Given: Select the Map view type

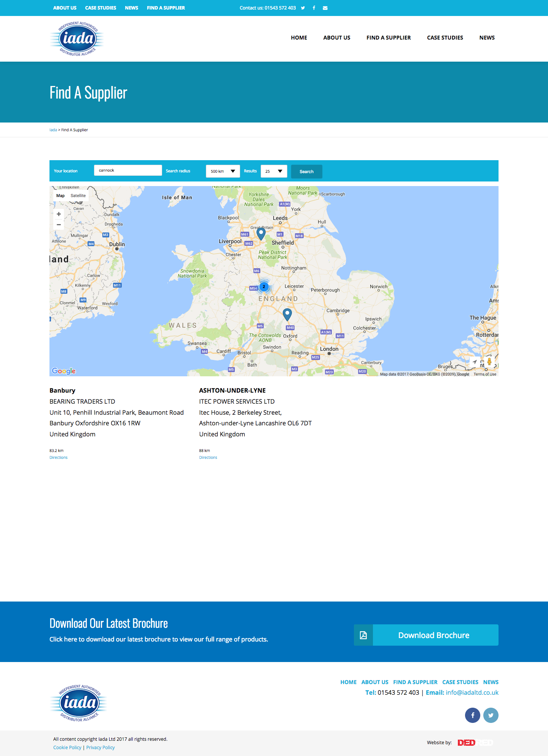Looking at the screenshot, I should [61, 196].
